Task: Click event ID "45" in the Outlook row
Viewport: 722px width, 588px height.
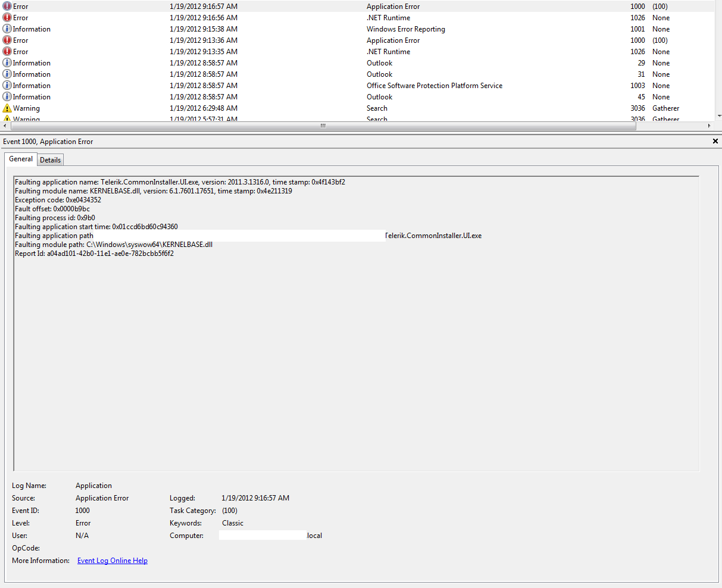Action: coord(641,97)
